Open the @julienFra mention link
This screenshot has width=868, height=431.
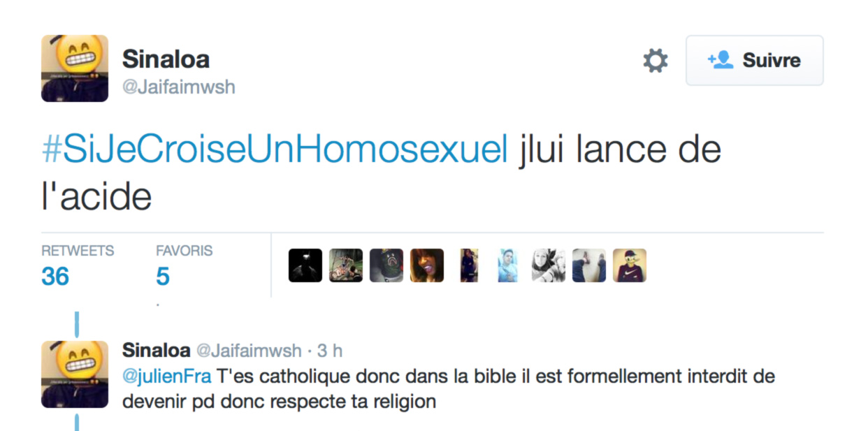(x=166, y=377)
